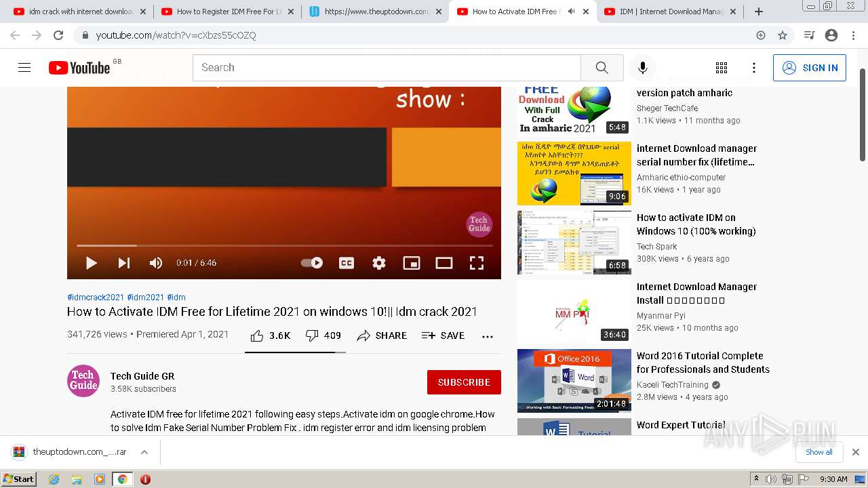Click the search magnifier button
The image size is (868, 488).
pos(601,68)
